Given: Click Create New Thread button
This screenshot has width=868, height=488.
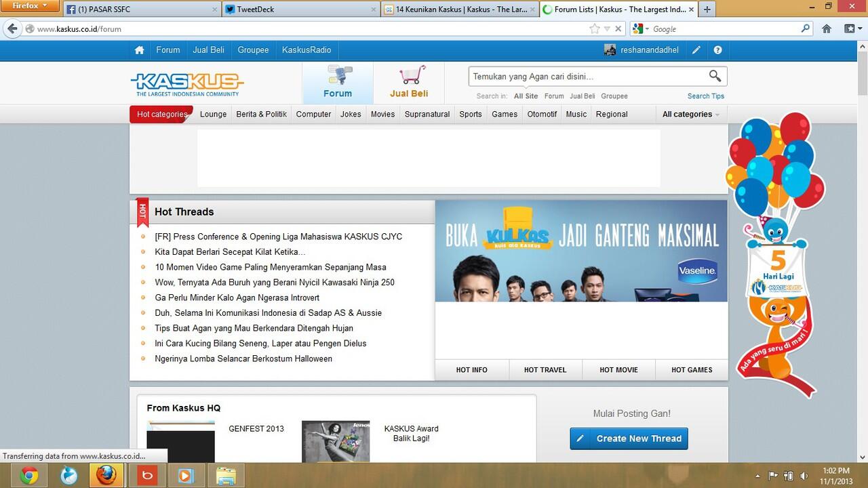Looking at the screenshot, I should pos(629,439).
